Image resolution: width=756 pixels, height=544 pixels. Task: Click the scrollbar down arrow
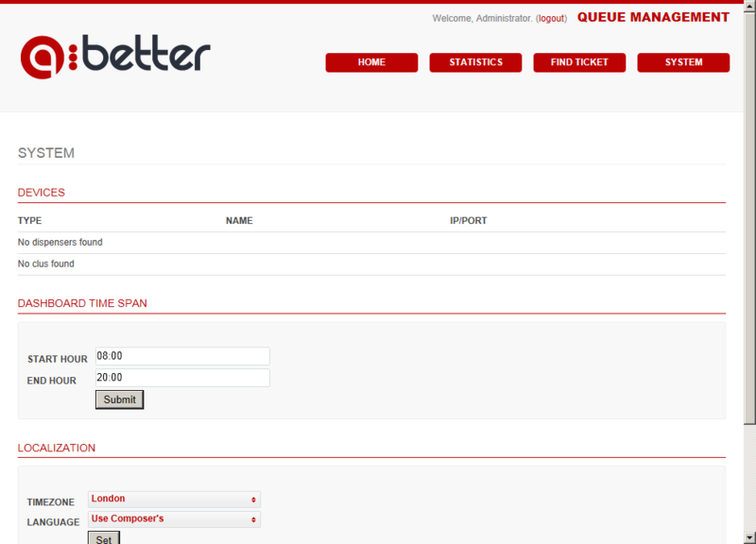click(x=749, y=537)
